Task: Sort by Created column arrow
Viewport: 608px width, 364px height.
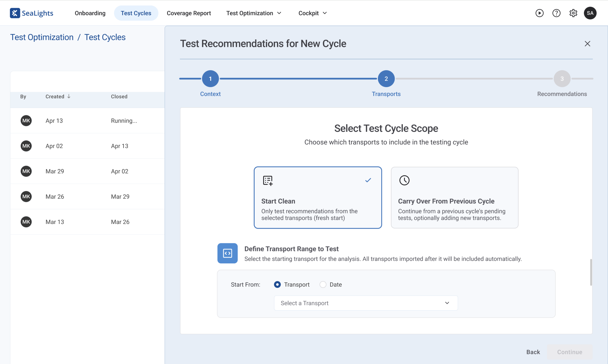Action: click(69, 96)
